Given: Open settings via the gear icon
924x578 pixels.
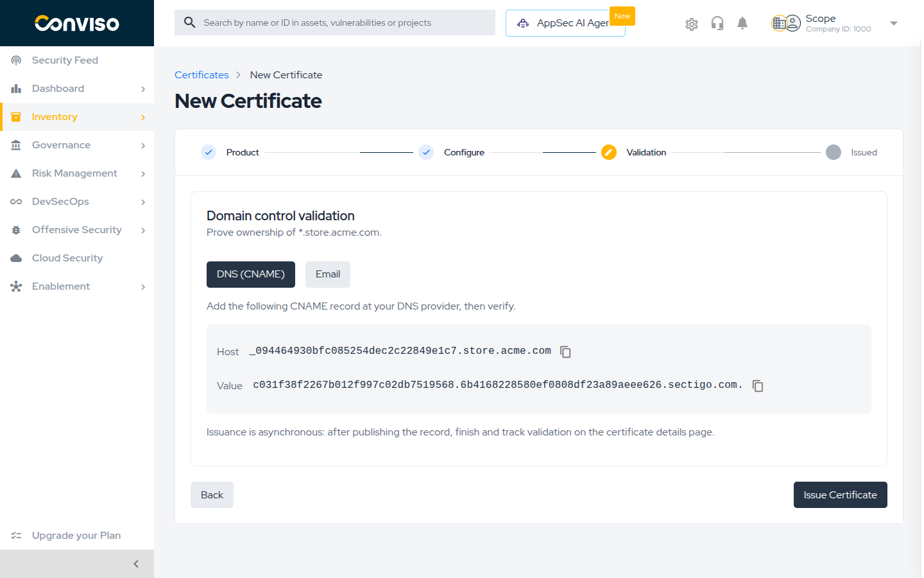Looking at the screenshot, I should click(x=692, y=24).
